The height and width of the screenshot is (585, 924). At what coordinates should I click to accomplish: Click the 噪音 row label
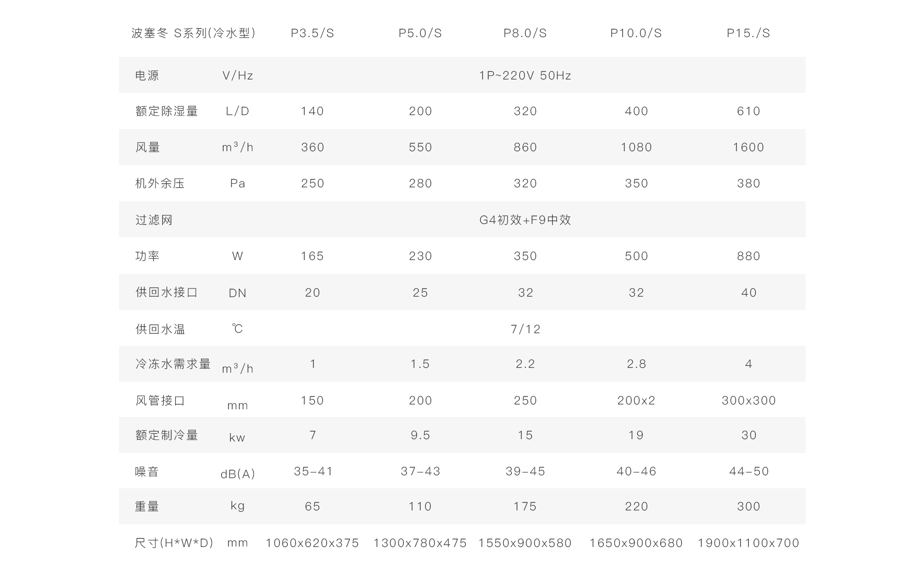click(x=147, y=472)
